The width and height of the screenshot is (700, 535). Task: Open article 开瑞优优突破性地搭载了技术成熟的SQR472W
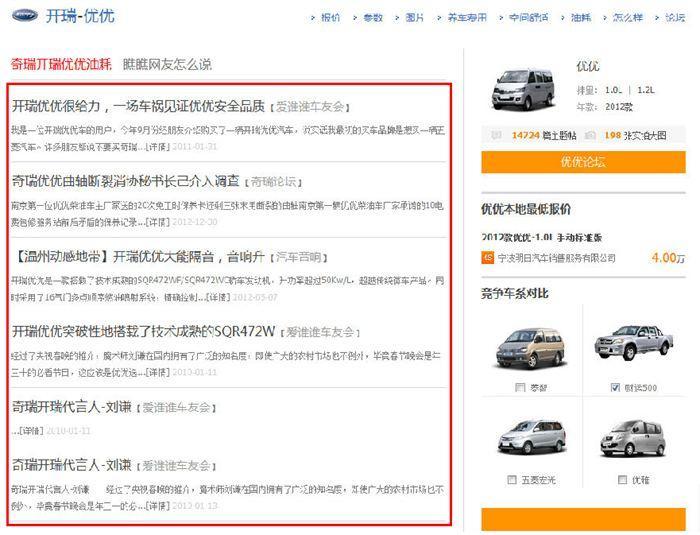point(143,332)
